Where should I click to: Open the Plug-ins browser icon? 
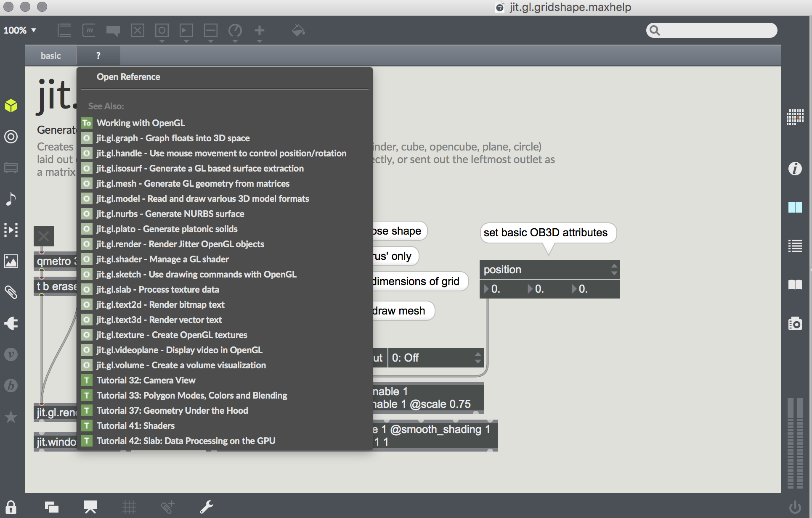[x=11, y=323]
